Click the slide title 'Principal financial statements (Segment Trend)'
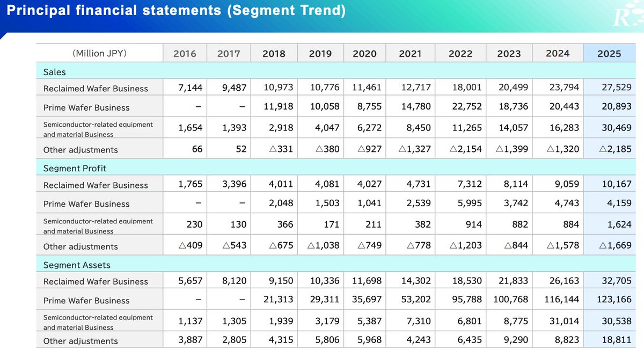The image size is (644, 356). click(x=176, y=11)
